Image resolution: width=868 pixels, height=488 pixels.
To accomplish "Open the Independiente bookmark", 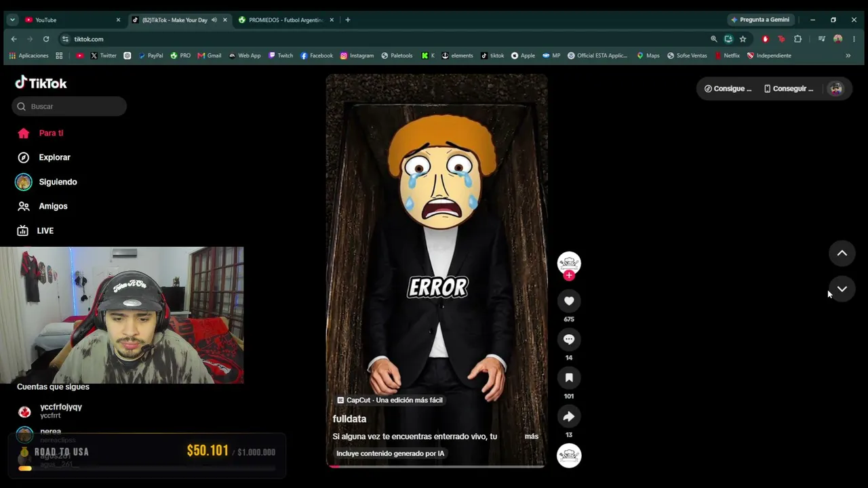I will click(769, 56).
